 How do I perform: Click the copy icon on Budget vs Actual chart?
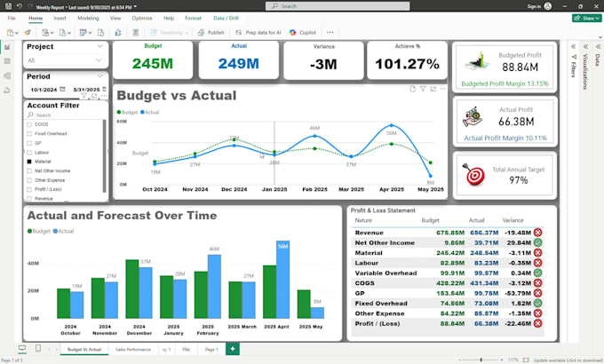[412, 89]
